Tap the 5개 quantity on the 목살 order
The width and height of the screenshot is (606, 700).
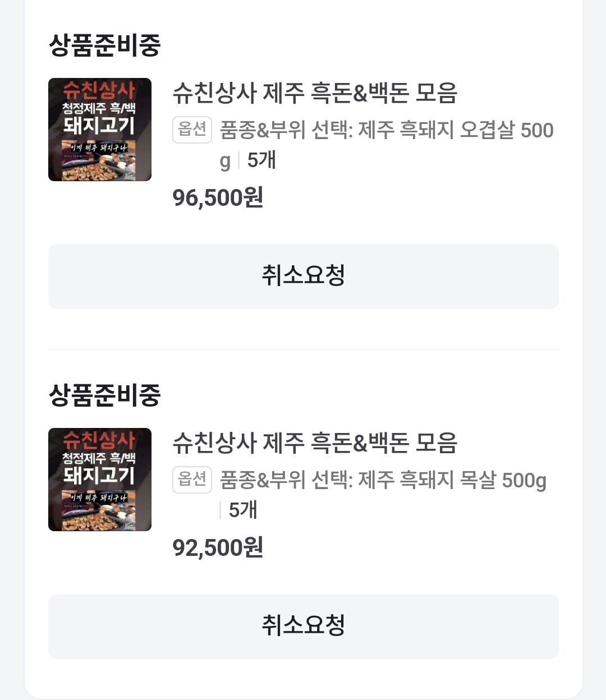(243, 510)
